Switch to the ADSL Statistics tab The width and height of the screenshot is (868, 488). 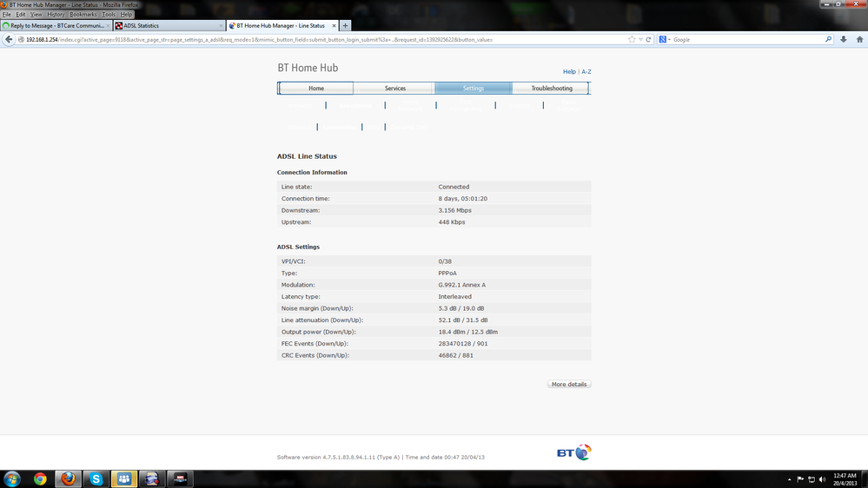click(x=169, y=25)
